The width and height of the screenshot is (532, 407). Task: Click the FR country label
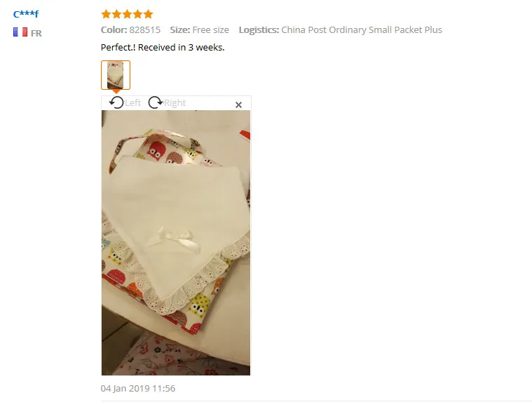[36, 33]
